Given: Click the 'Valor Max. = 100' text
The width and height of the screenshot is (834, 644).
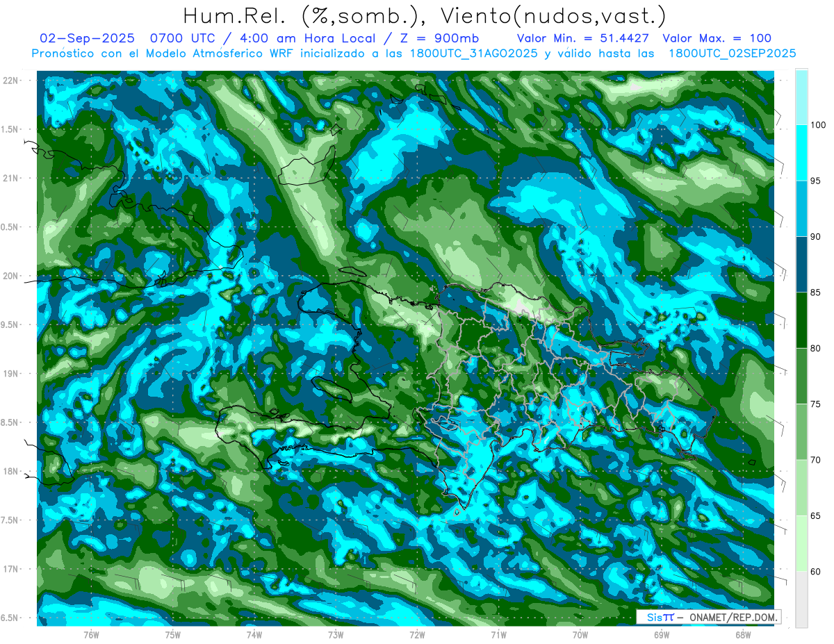Looking at the screenshot, I should click(717, 38).
